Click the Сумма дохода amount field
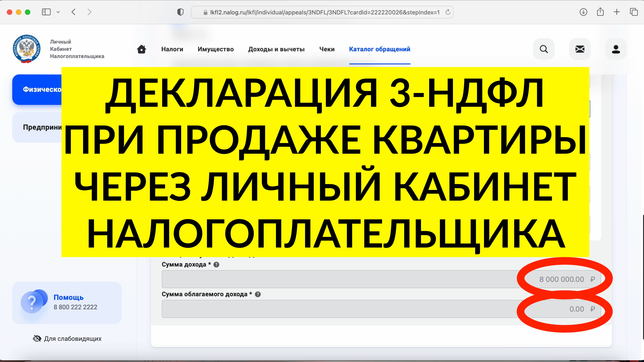The width and height of the screenshot is (644, 362). coord(337,279)
